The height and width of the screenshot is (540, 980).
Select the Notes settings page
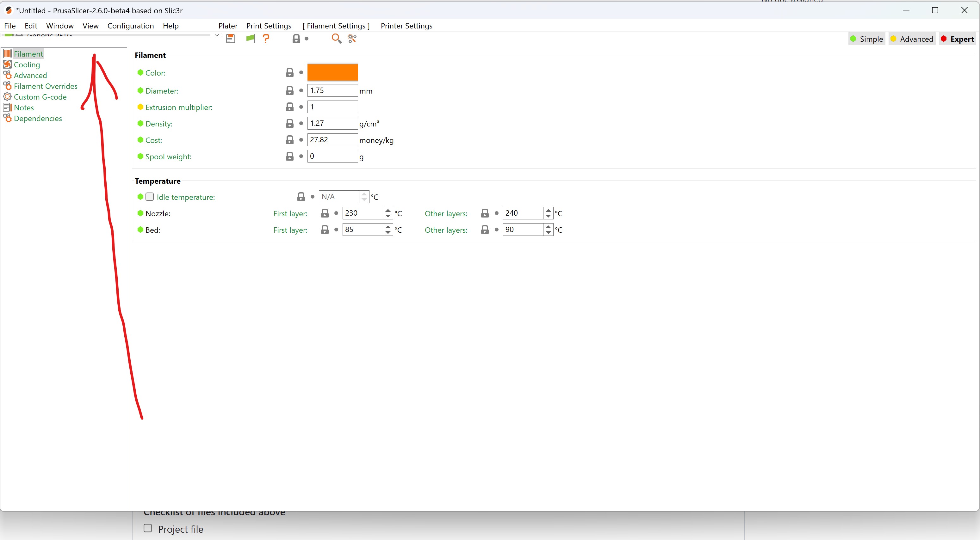(24, 107)
